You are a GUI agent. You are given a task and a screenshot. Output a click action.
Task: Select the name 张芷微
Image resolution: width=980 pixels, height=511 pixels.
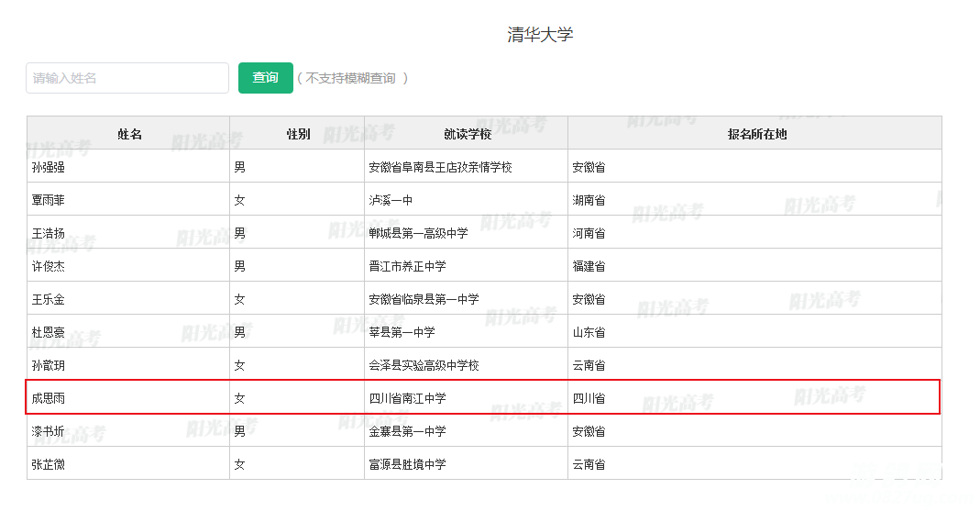48,465
